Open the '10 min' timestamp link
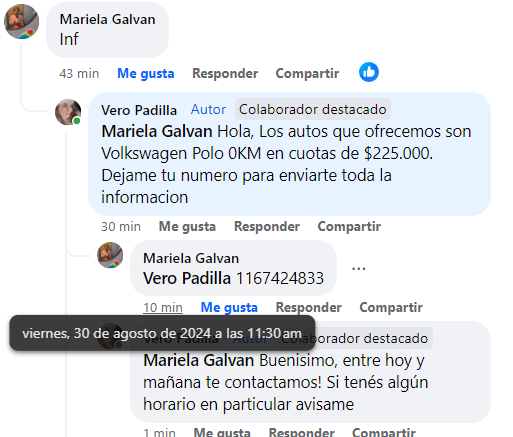The image size is (513, 437). (x=163, y=307)
